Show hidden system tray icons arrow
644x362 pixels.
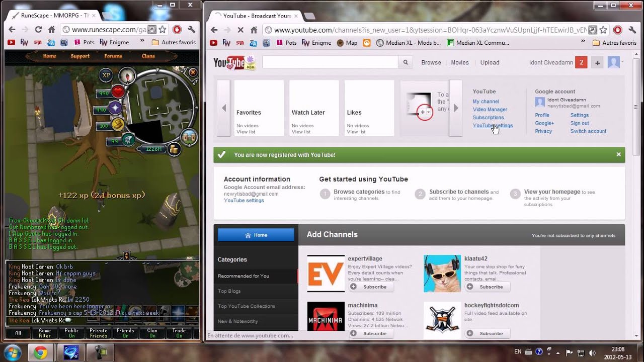[x=558, y=352]
